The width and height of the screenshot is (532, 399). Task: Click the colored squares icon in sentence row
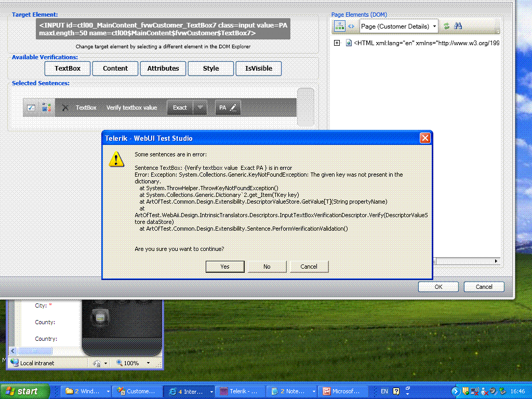pos(46,108)
